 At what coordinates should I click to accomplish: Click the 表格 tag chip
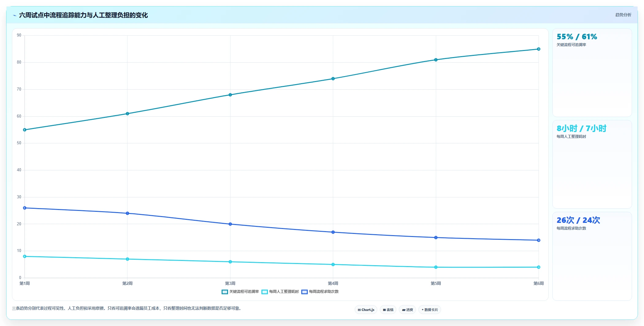tap(388, 310)
